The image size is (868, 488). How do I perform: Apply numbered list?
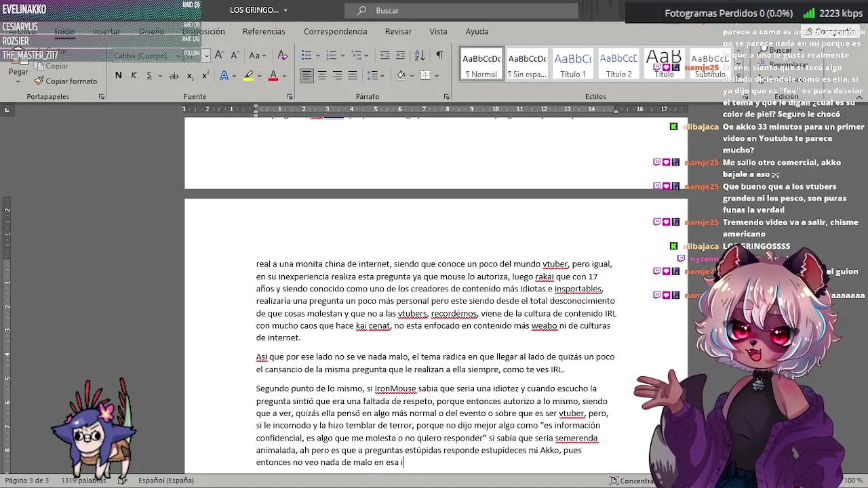tap(330, 55)
